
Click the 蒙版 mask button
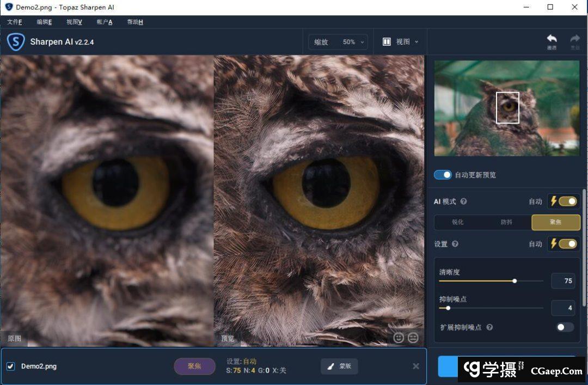click(339, 366)
